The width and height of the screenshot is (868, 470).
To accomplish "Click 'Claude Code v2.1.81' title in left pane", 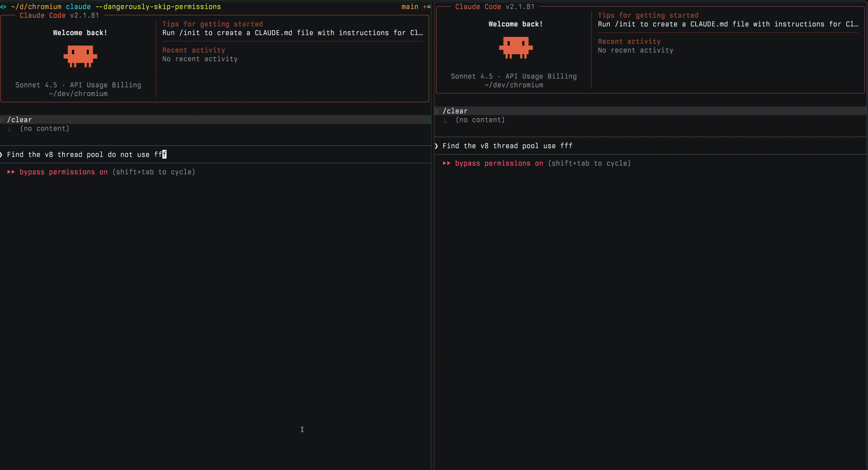I will pyautogui.click(x=59, y=15).
